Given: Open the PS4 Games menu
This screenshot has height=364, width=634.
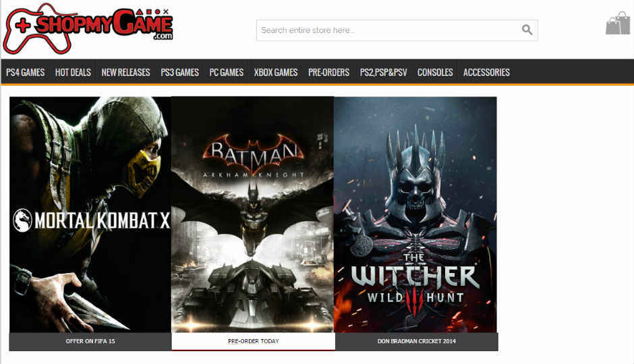Looking at the screenshot, I should click(26, 72).
